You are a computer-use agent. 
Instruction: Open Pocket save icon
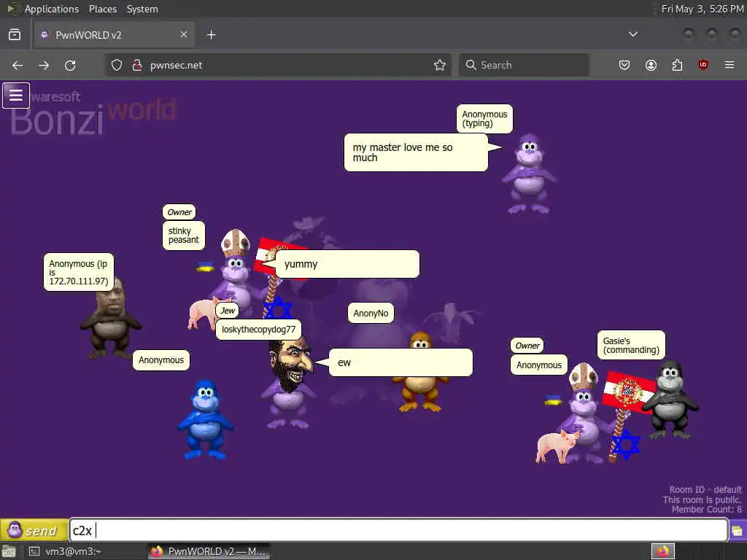624,65
